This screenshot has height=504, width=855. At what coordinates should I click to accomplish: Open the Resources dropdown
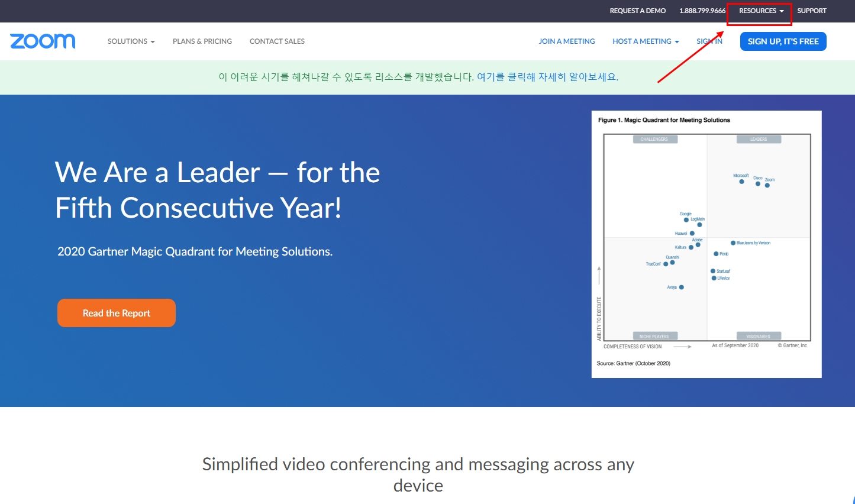pyautogui.click(x=761, y=11)
